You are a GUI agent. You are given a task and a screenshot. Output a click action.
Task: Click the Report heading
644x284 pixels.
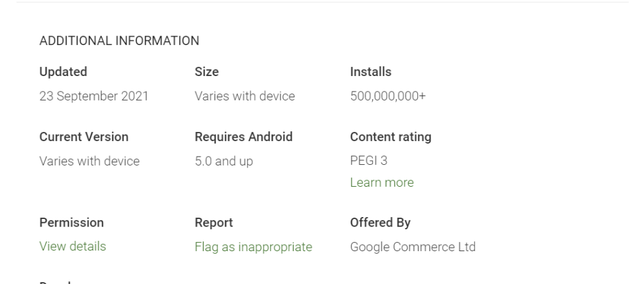coord(213,222)
